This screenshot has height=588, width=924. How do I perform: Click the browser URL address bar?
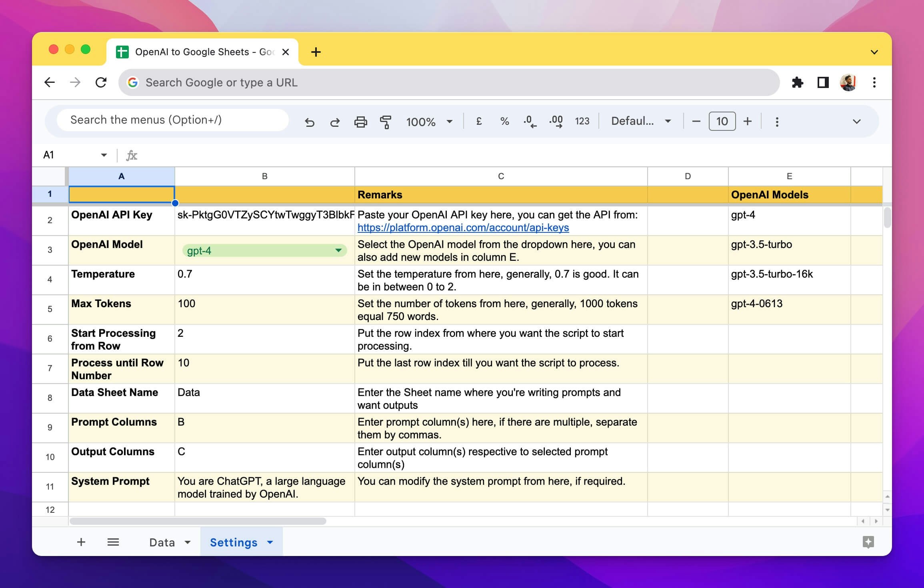449,82
